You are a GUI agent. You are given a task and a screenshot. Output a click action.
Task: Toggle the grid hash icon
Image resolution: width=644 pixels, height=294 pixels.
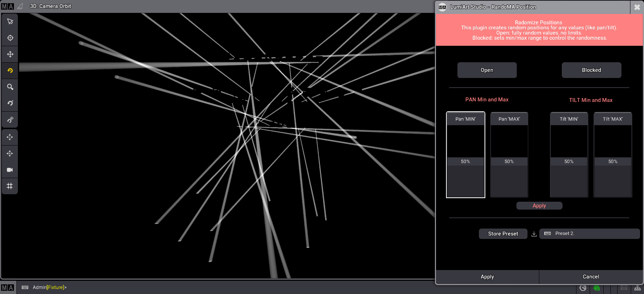pyautogui.click(x=10, y=186)
